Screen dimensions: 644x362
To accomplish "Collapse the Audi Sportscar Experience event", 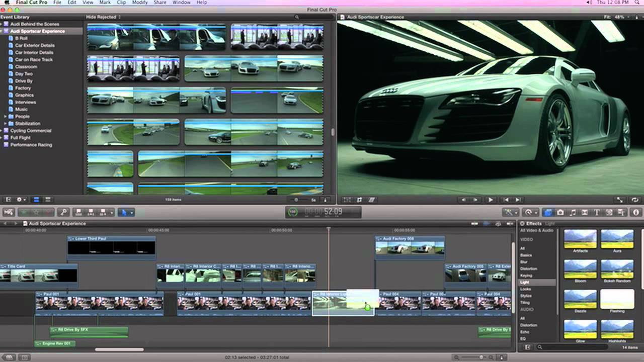I will pyautogui.click(x=2, y=31).
